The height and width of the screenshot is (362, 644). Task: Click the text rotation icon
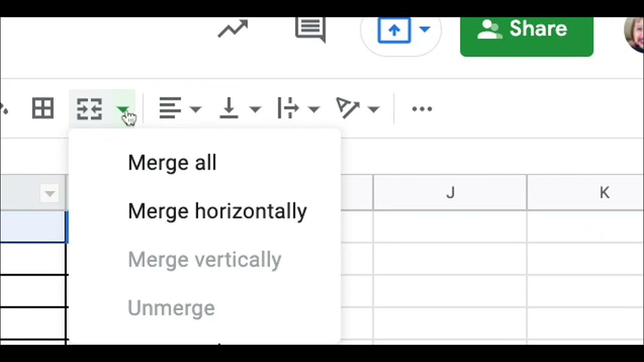coord(347,109)
